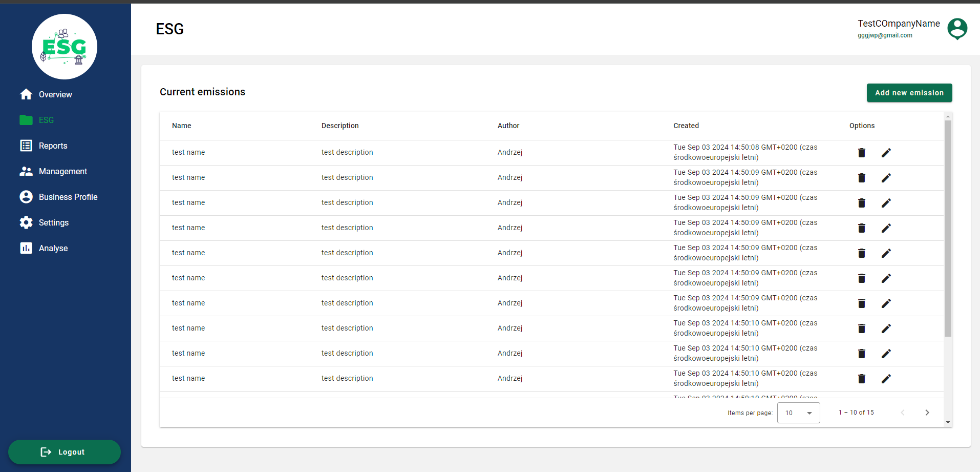Image resolution: width=980 pixels, height=472 pixels.
Task: Click trash icon in fourth emission row
Action: (862, 228)
